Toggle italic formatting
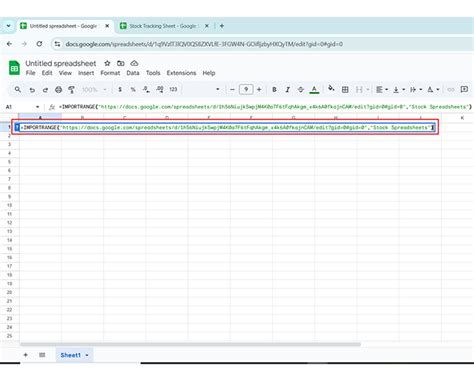 pos(287,89)
